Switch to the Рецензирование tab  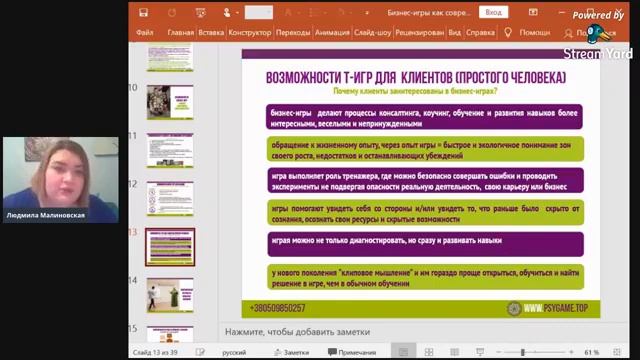coord(419,32)
